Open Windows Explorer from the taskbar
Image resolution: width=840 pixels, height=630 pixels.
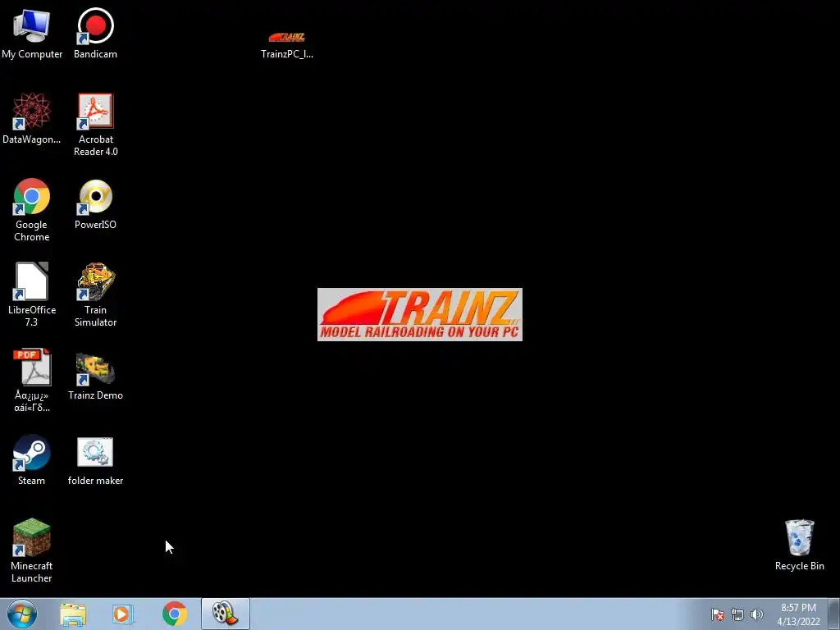tap(73, 614)
